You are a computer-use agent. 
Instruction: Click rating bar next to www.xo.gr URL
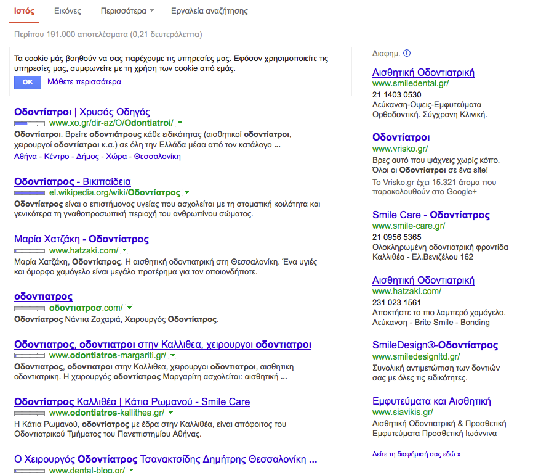point(29,123)
